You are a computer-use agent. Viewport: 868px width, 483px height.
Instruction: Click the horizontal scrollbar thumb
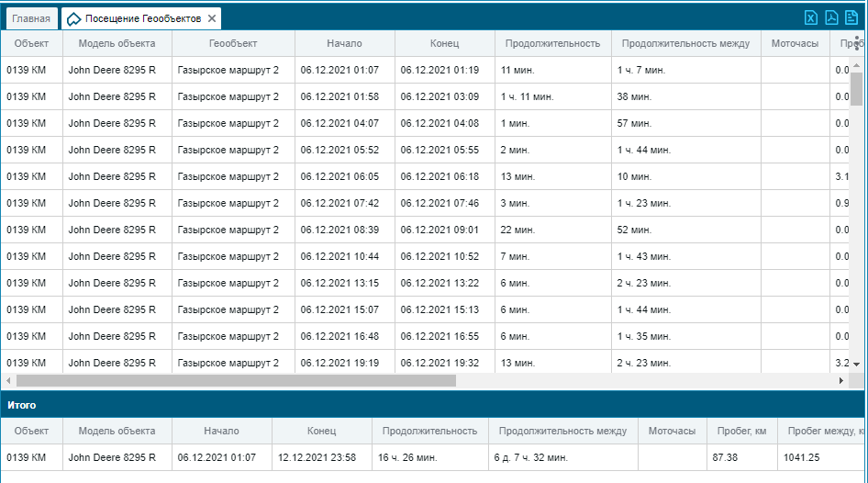coord(236,380)
